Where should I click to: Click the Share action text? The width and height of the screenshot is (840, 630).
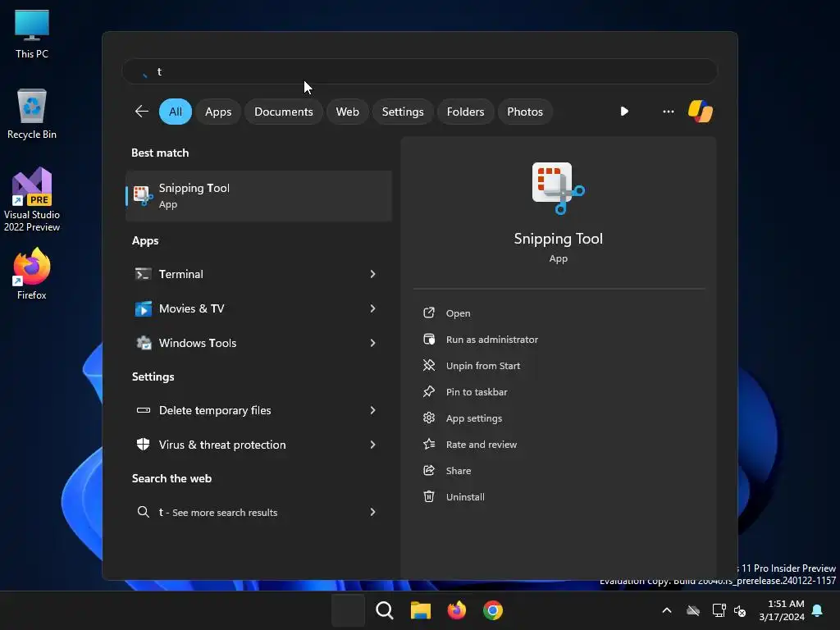(458, 471)
